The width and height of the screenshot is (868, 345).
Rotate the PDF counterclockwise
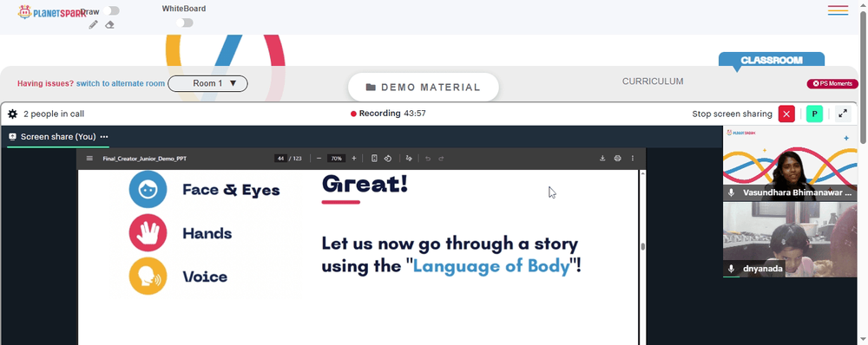(x=388, y=158)
